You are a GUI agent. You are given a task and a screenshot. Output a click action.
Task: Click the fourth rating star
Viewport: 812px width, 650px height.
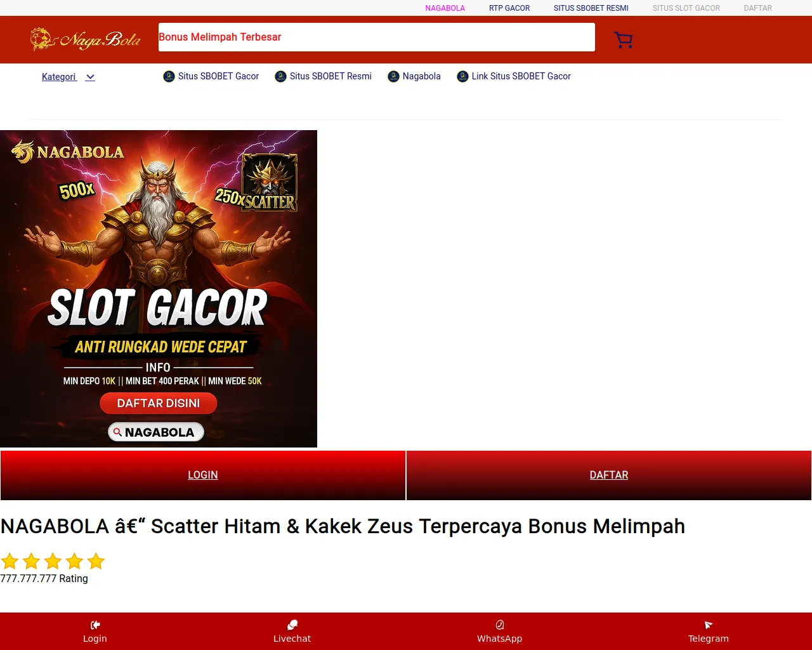[x=74, y=561]
